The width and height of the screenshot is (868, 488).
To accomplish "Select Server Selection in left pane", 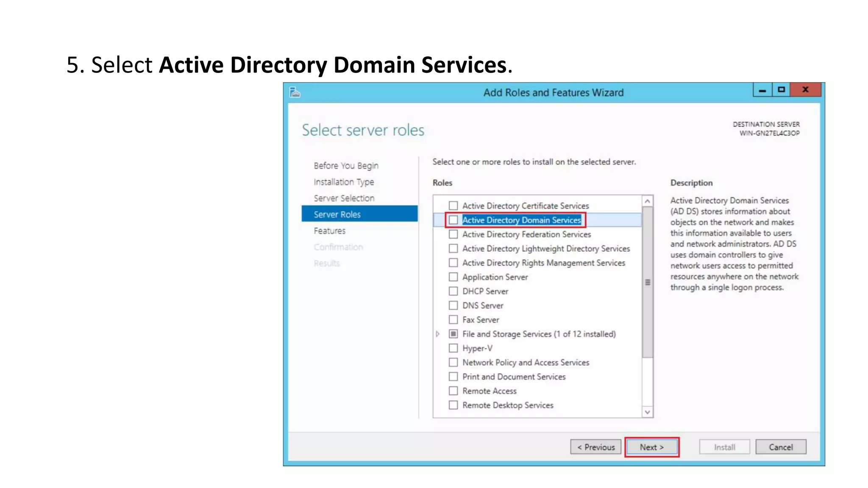I will (x=344, y=198).
